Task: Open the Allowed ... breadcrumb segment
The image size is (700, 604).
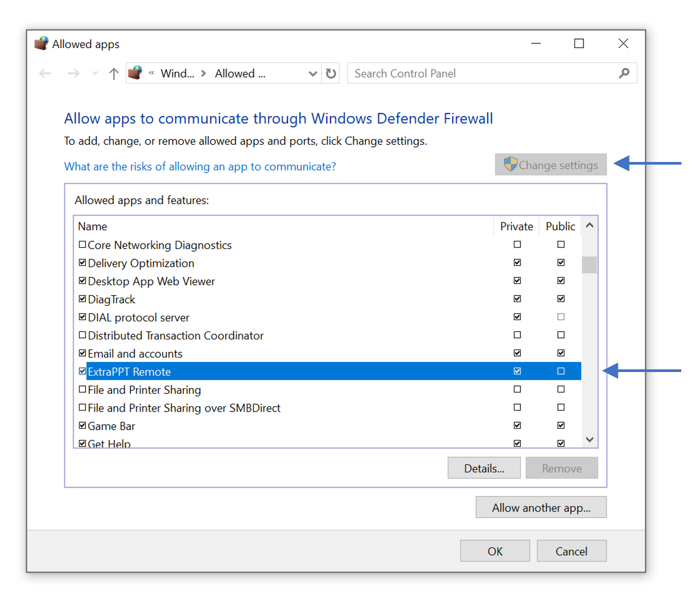Action: click(x=240, y=73)
